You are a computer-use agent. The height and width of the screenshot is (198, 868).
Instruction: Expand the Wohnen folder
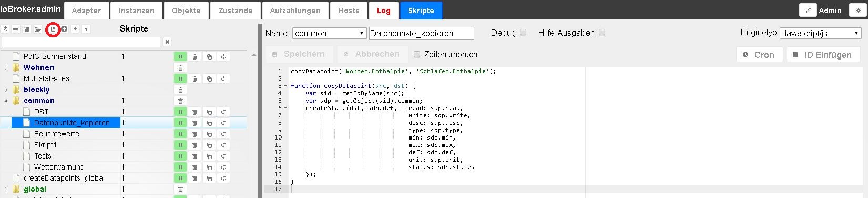(6, 67)
